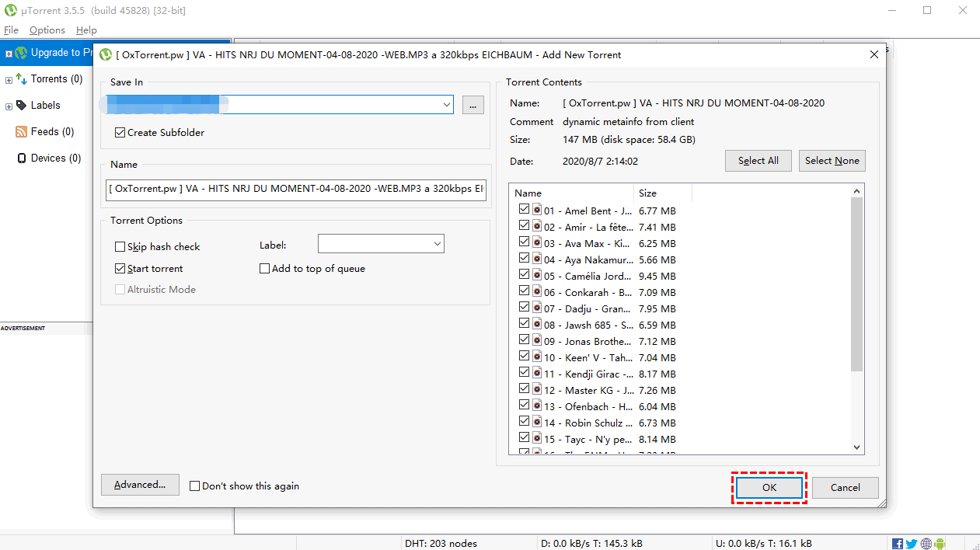Click audio file icon for 08 - Jawsh 685
The image size is (980, 550).
[537, 324]
